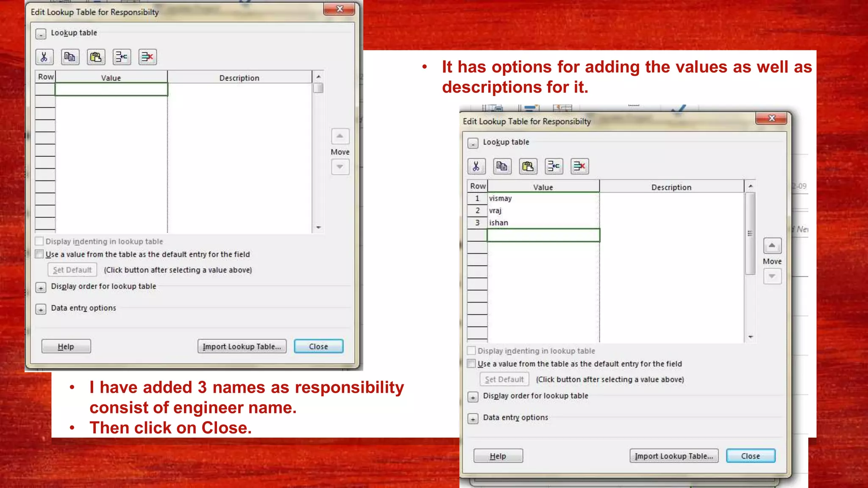
Task: Enable default entry value checkbox in right dialog
Action: tap(471, 363)
